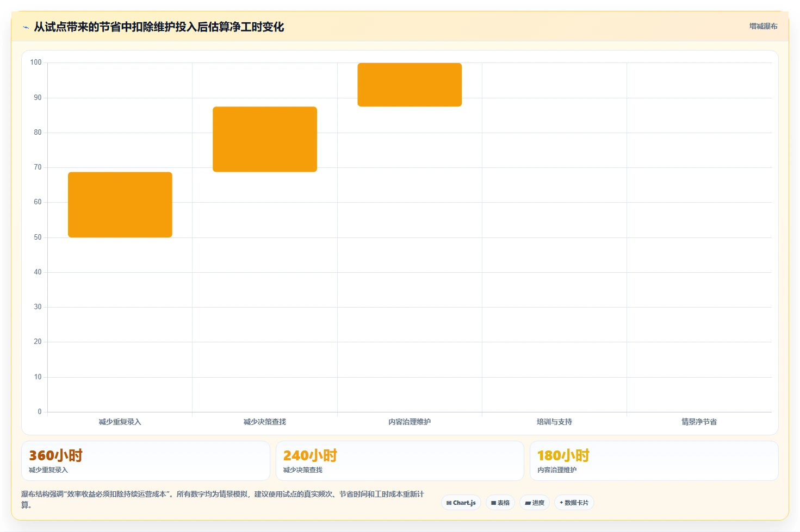This screenshot has height=532, width=800.
Task: Click the x-axis label 内容治理维护
Action: [410, 422]
